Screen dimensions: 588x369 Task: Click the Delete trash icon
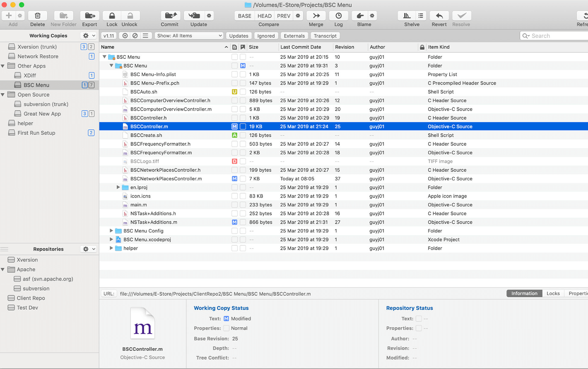pyautogui.click(x=37, y=16)
